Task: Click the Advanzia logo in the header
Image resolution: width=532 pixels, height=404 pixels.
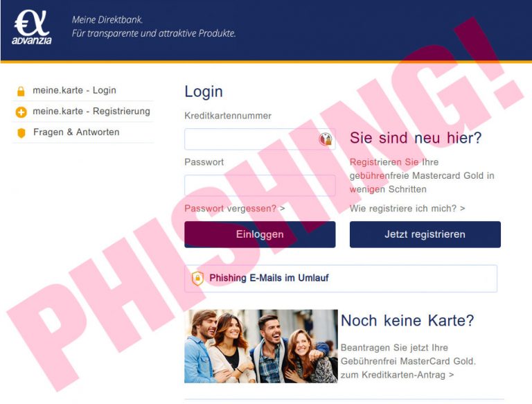Action: pyautogui.click(x=33, y=27)
